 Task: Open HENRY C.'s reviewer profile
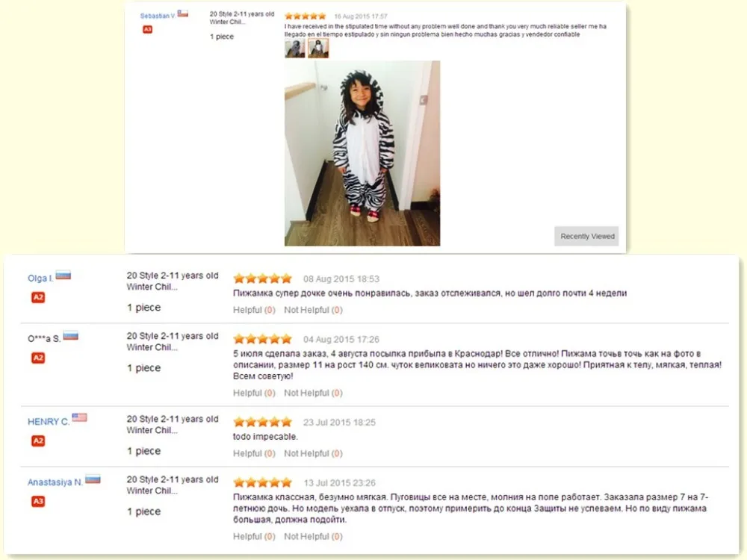pos(48,421)
